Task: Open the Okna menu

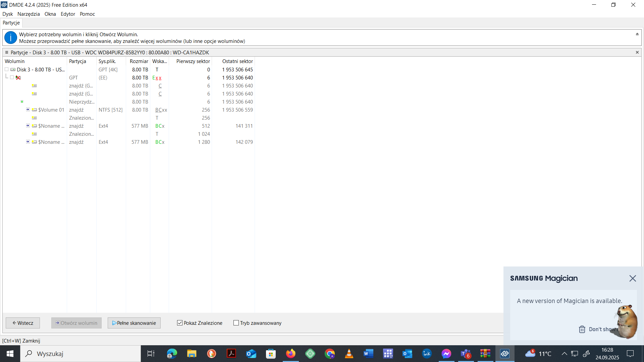Action: click(50, 14)
